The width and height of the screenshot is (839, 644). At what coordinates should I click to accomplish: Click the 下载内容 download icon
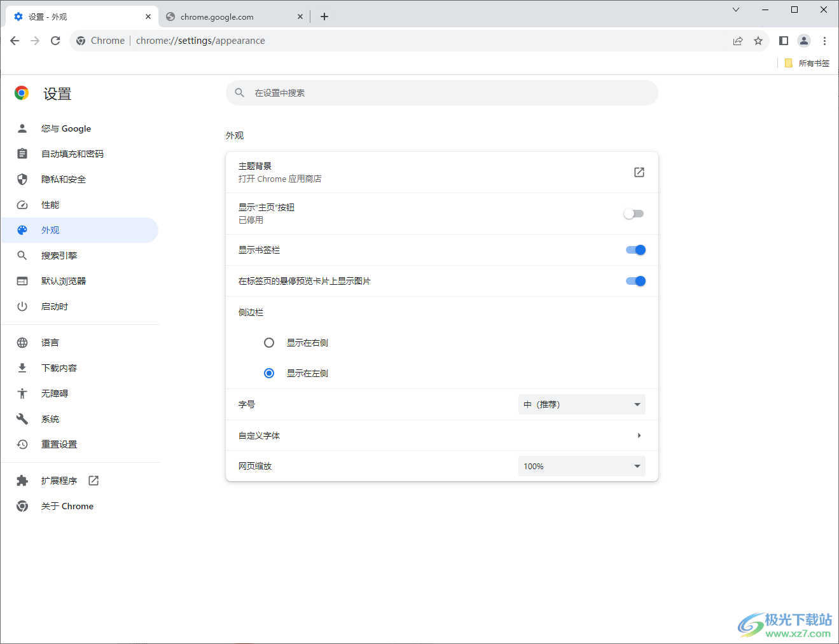tap(22, 368)
